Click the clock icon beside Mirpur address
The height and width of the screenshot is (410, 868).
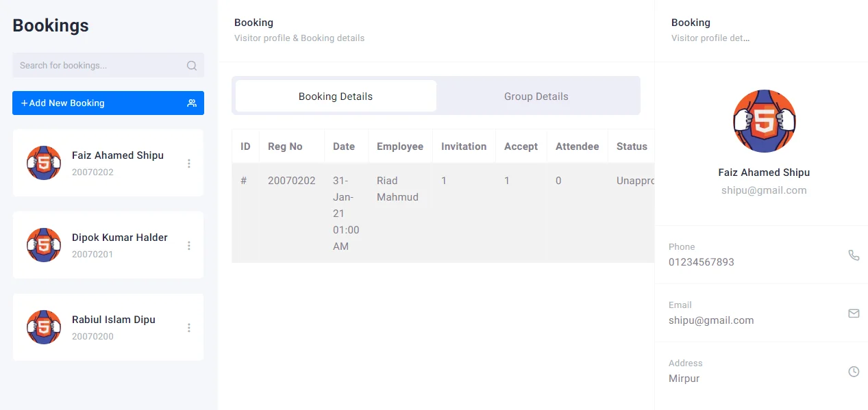pyautogui.click(x=854, y=371)
